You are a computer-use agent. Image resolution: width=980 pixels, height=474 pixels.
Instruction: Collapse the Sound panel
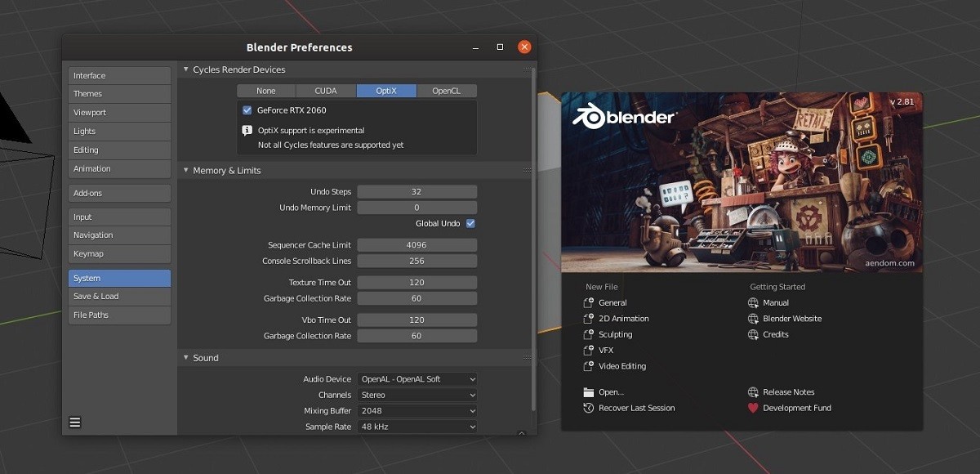click(x=185, y=357)
